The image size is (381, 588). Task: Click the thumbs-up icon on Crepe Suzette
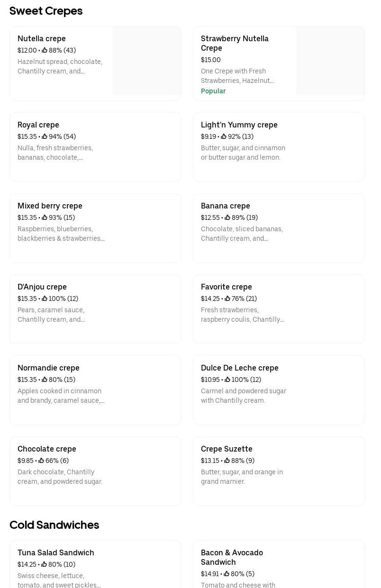click(x=227, y=461)
